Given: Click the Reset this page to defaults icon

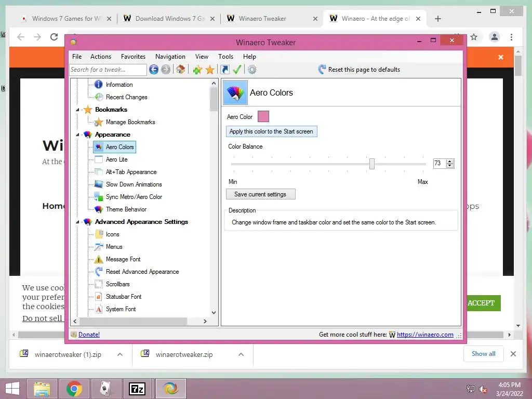Looking at the screenshot, I should (322, 70).
